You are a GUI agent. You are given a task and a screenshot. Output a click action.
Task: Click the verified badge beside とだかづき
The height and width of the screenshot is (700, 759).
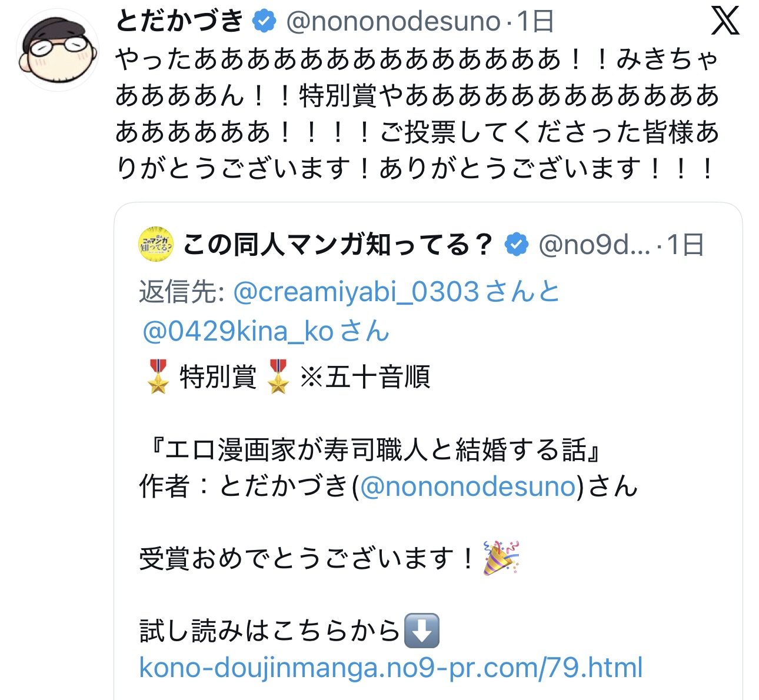pyautogui.click(x=264, y=22)
